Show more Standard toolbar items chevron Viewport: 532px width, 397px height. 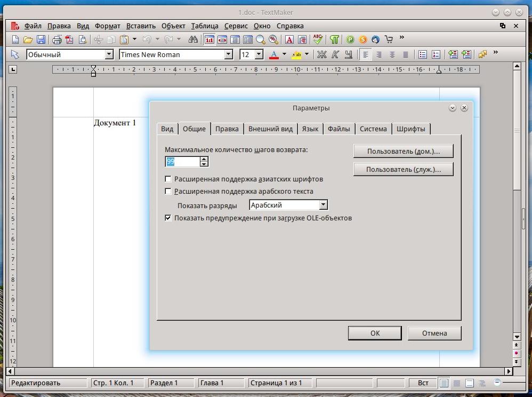(x=402, y=37)
